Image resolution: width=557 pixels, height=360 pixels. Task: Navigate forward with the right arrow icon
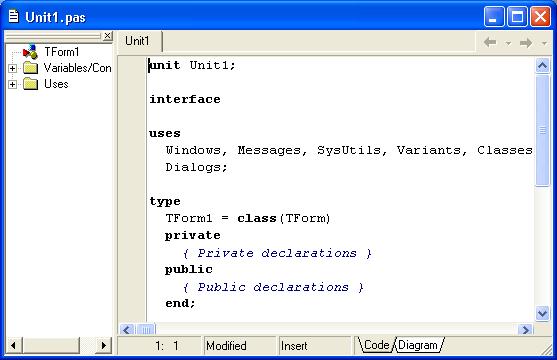pyautogui.click(x=526, y=43)
